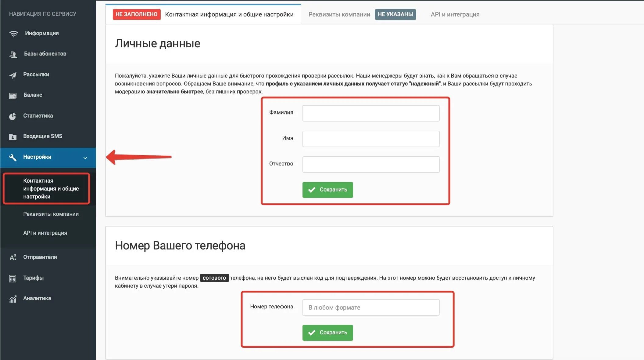Open API и интеграция sidebar submenu item
Image resolution: width=644 pixels, height=360 pixels.
45,233
